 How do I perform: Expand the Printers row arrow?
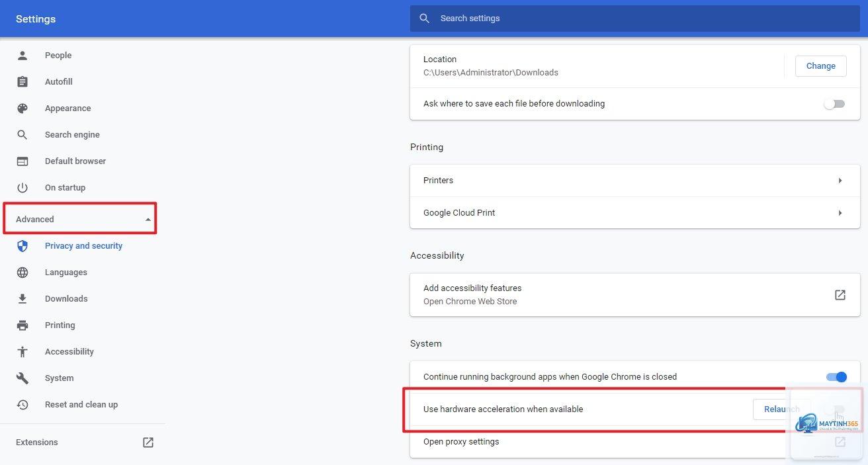tap(840, 181)
